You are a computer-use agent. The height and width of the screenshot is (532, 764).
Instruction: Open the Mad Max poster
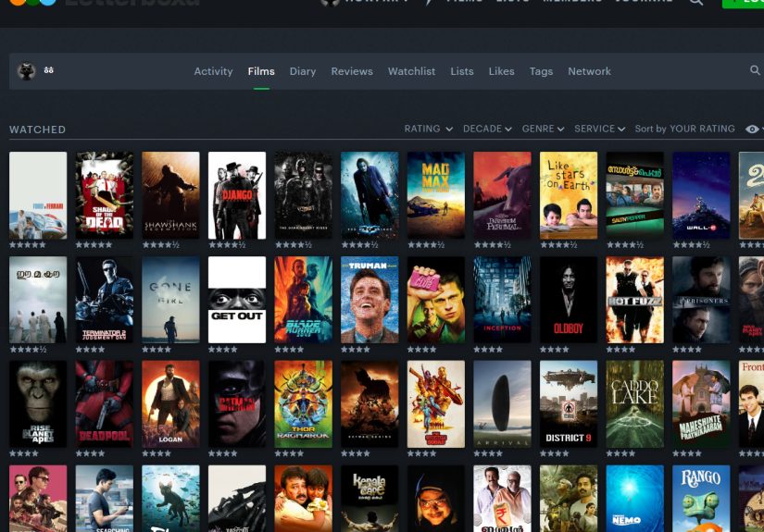(x=435, y=195)
